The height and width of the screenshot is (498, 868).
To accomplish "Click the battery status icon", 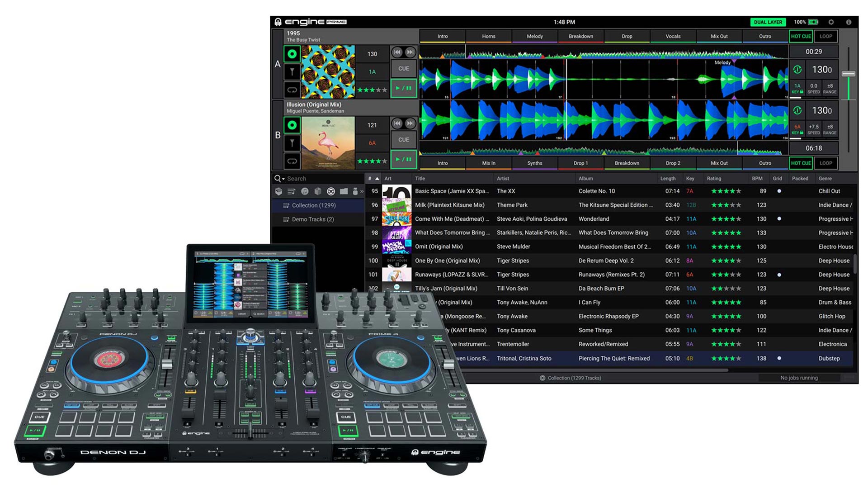I will click(x=813, y=22).
